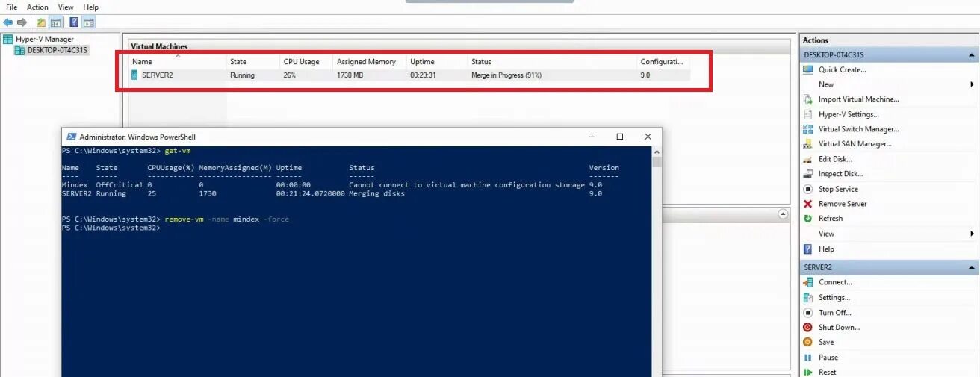Click the Forward arrow toolbar icon

[x=22, y=22]
